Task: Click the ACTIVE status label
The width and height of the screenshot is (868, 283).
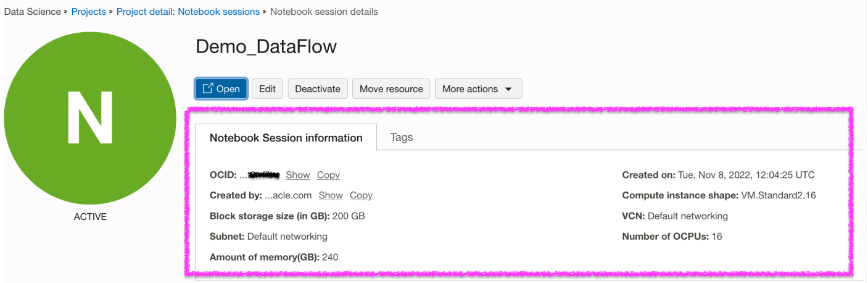Action: coord(90,217)
